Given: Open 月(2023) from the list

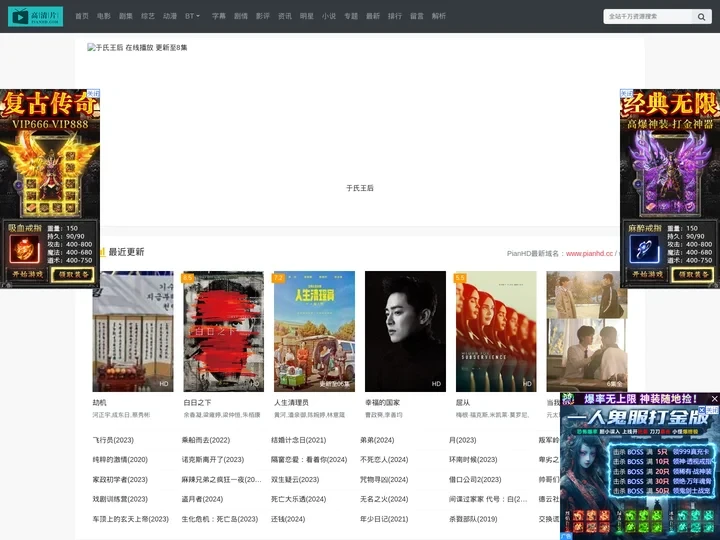Looking at the screenshot, I should click(462, 440).
